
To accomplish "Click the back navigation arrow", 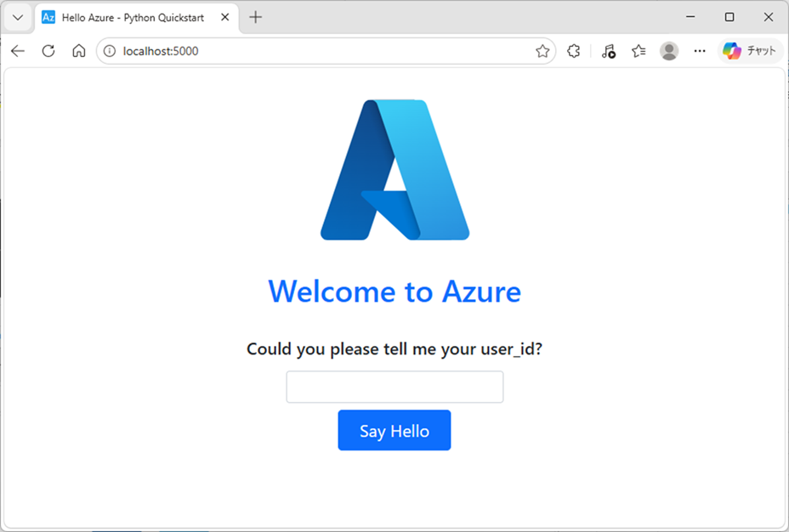I will click(18, 50).
